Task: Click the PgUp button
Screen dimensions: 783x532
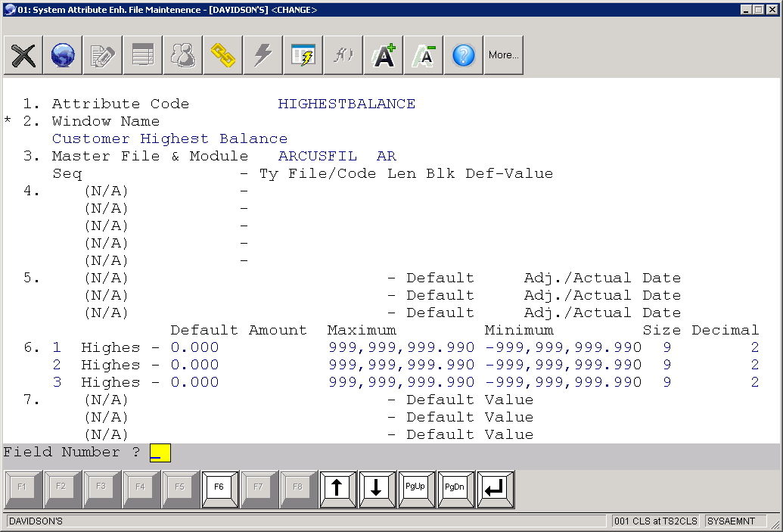Action: 415,490
